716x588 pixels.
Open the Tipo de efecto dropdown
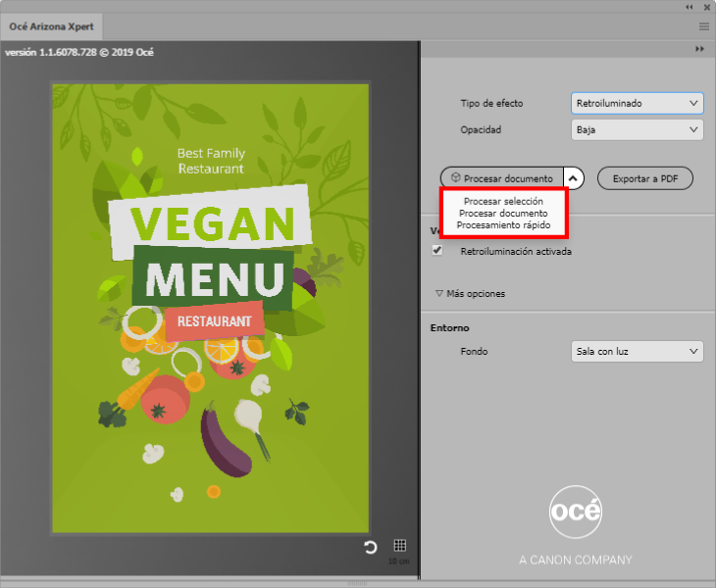pyautogui.click(x=637, y=103)
